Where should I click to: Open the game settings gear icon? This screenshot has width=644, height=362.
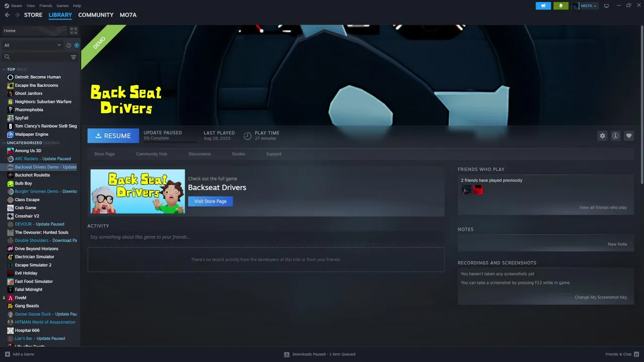tap(602, 136)
